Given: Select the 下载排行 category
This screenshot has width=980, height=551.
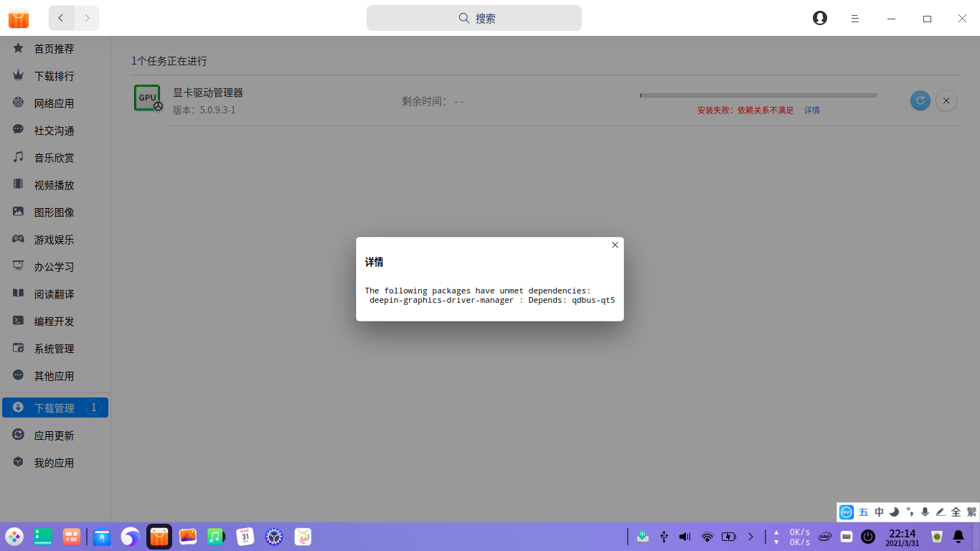Looking at the screenshot, I should (54, 76).
